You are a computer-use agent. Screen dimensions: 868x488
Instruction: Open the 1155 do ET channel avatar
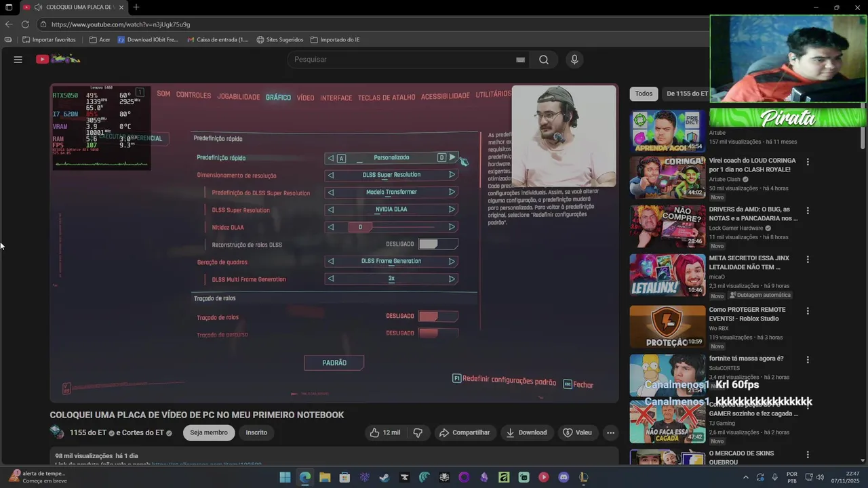[57, 432]
